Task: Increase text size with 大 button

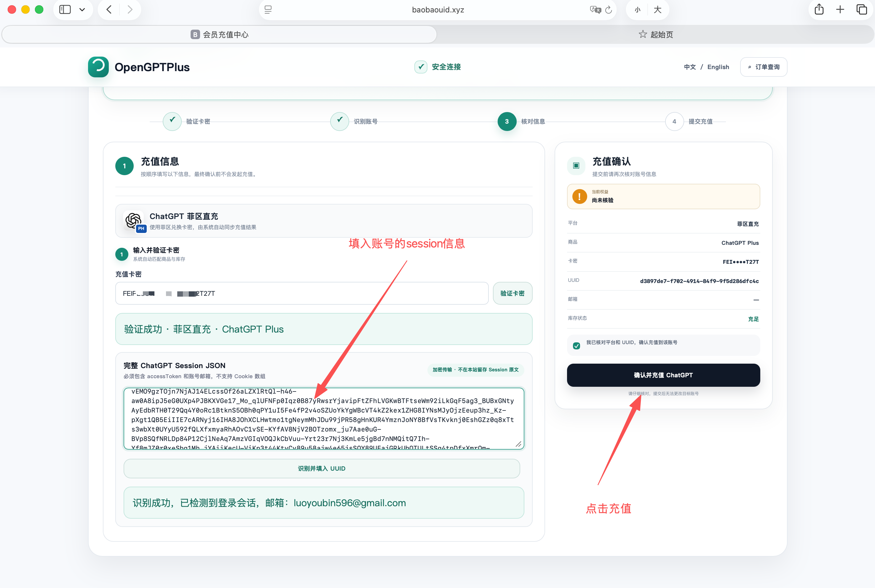Action: click(x=657, y=10)
